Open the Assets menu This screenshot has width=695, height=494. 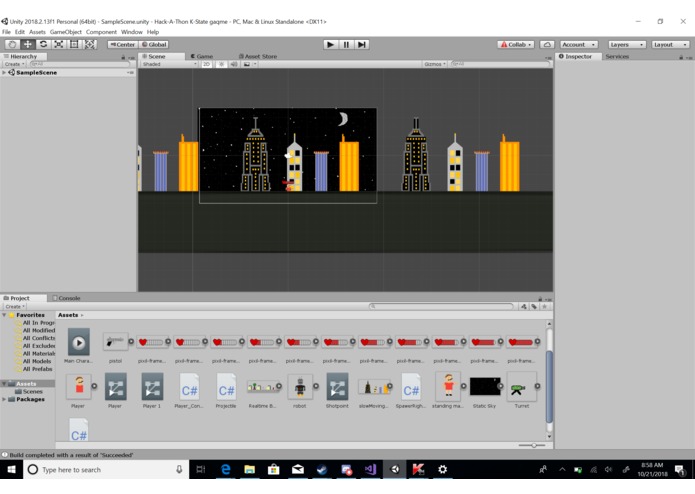(x=37, y=32)
